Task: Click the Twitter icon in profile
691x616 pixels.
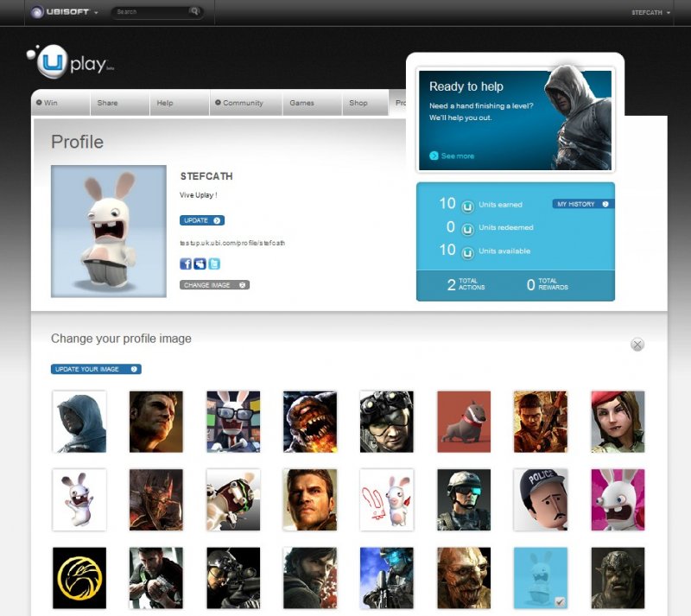Action: pos(214,264)
